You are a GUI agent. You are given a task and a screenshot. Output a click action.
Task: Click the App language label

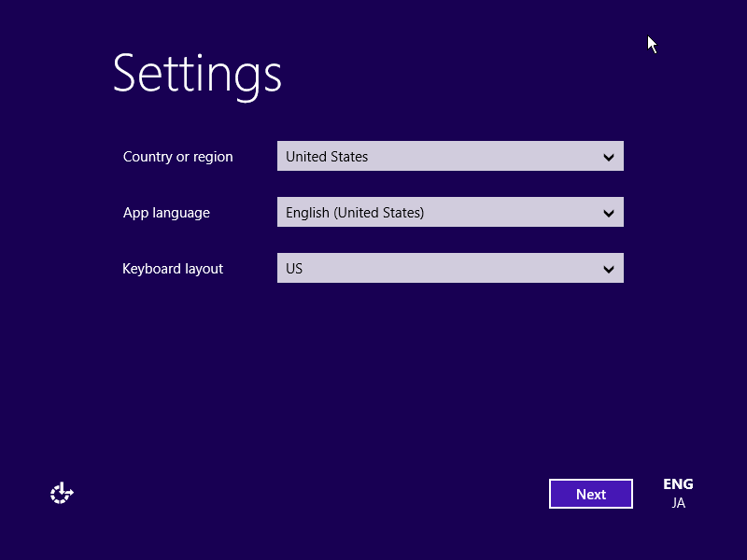[166, 212]
